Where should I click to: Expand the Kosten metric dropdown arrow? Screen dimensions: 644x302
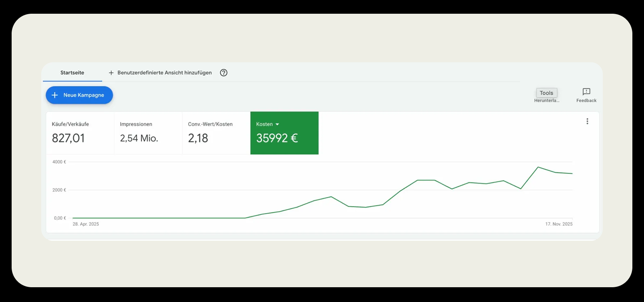click(277, 124)
